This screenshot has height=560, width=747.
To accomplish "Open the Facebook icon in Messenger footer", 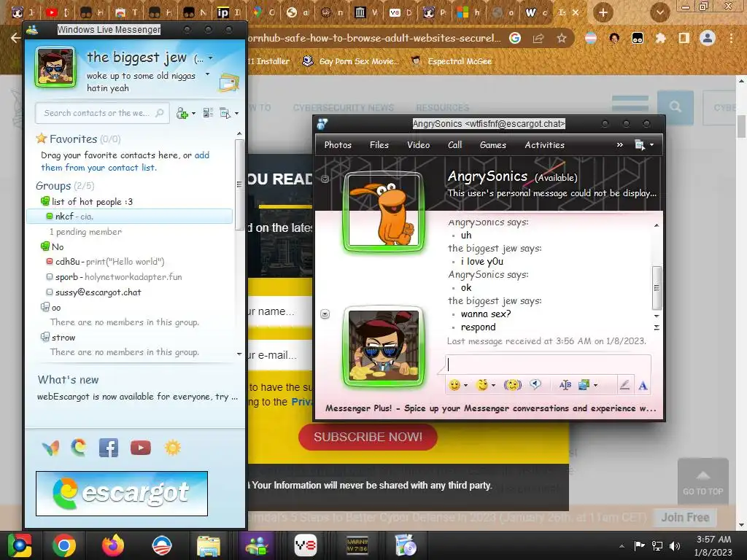I will (x=109, y=448).
